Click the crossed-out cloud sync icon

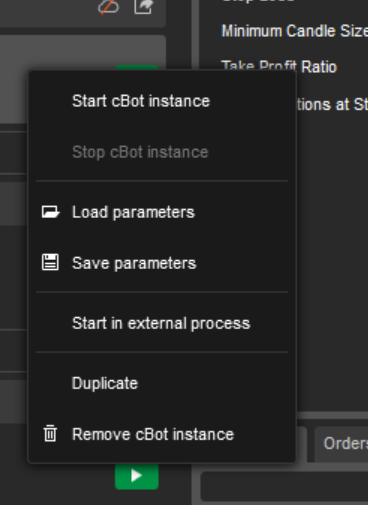tap(109, 7)
